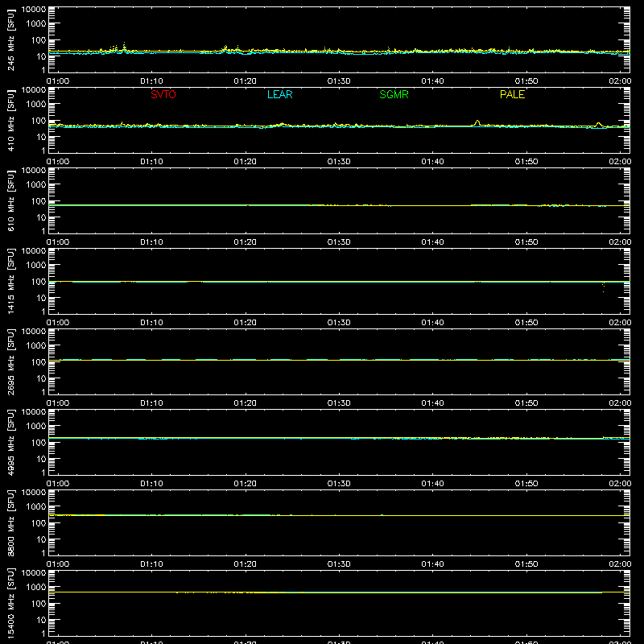This screenshot has height=644, width=644.
Task: Click the 1000 y-axis label on 2695 MHz plot
Action: point(36,346)
